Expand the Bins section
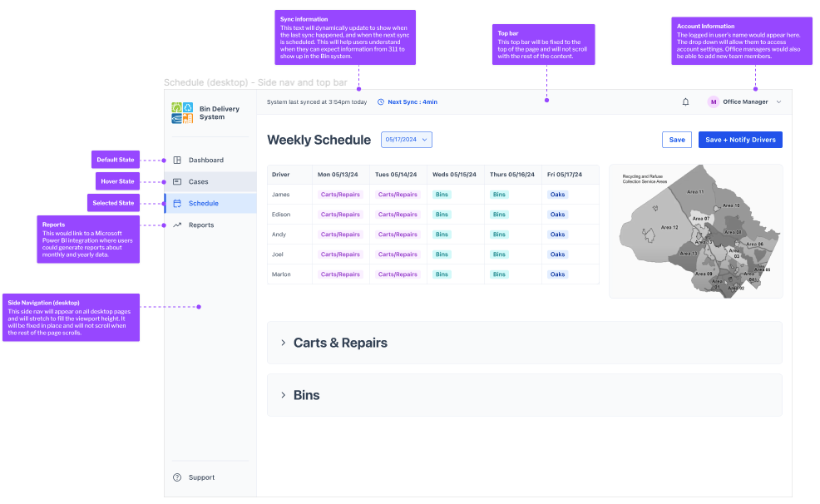The height and width of the screenshot is (504, 820). [284, 395]
